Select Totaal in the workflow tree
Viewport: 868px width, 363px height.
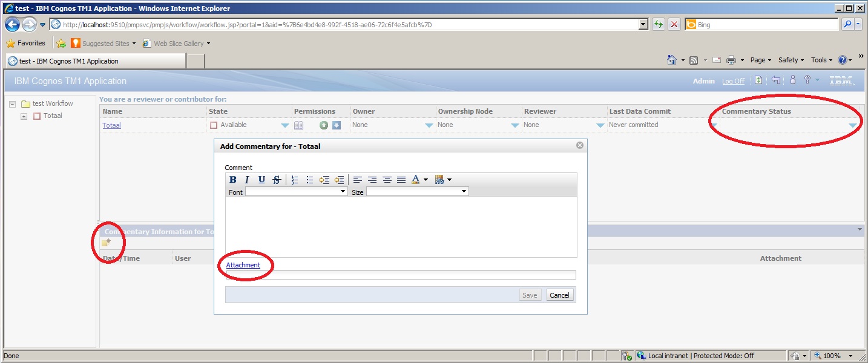tap(53, 116)
